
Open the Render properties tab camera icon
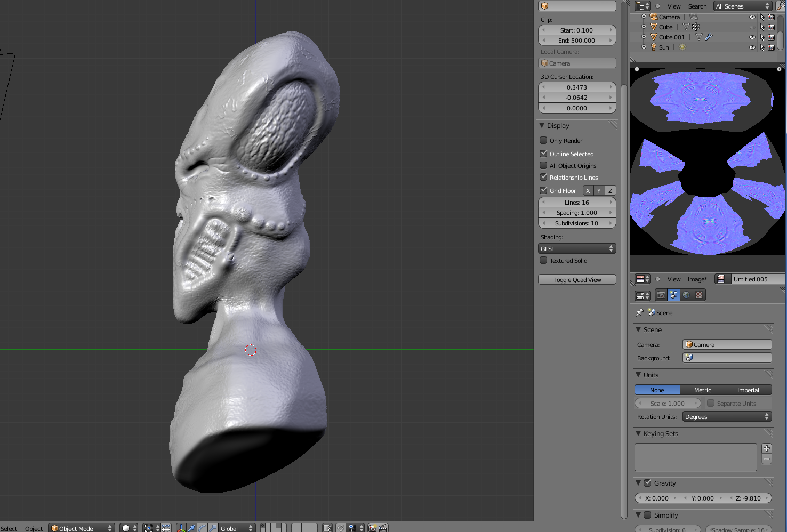[661, 295]
